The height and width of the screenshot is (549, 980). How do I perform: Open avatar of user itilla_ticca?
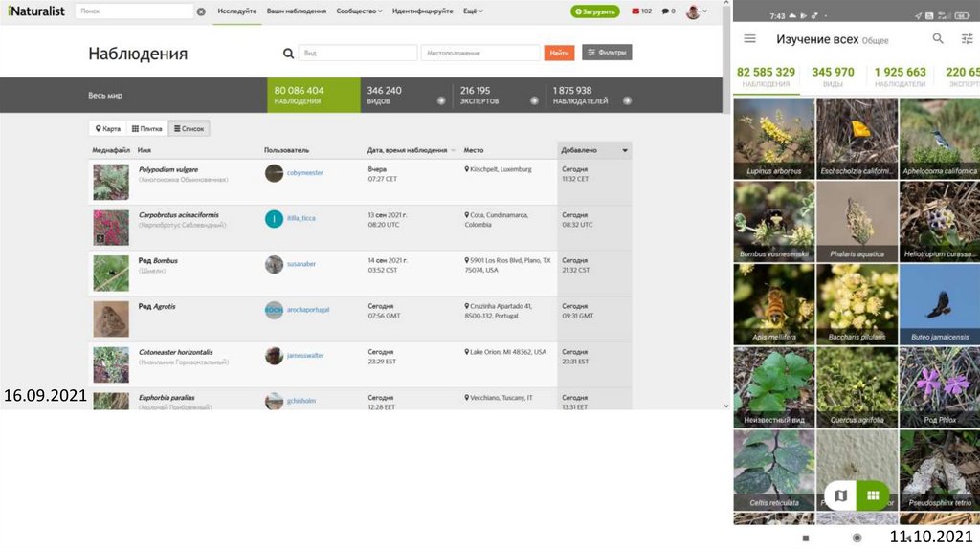click(274, 219)
